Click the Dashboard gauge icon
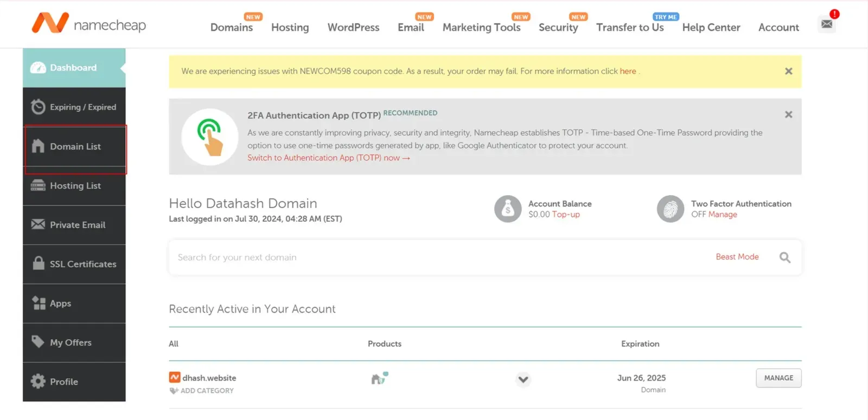 coord(38,68)
